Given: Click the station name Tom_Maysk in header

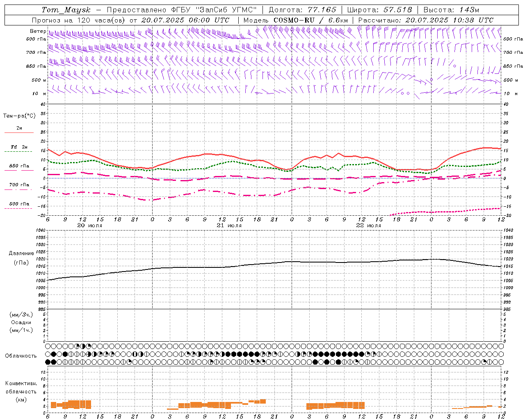Looking at the screenshot, I should [66, 10].
